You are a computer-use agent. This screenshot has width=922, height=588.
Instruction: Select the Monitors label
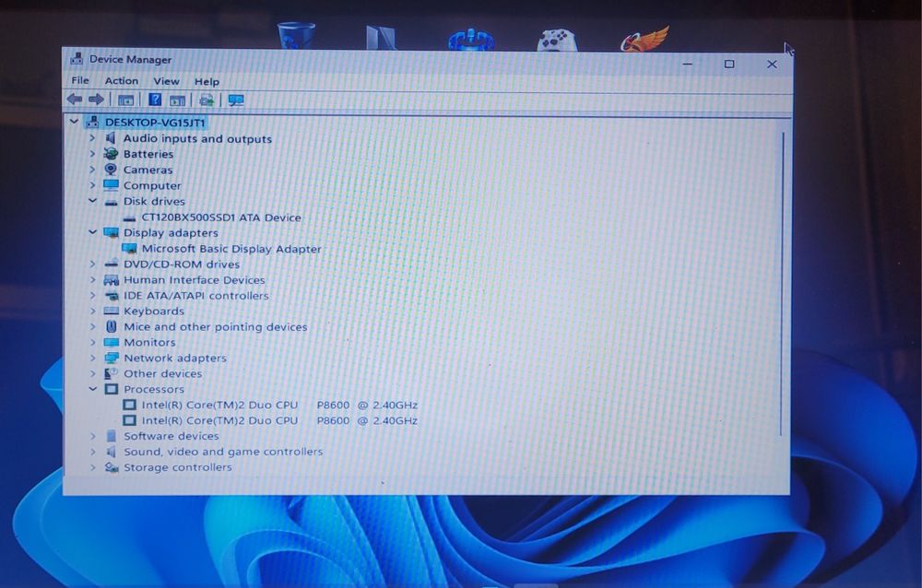click(149, 342)
